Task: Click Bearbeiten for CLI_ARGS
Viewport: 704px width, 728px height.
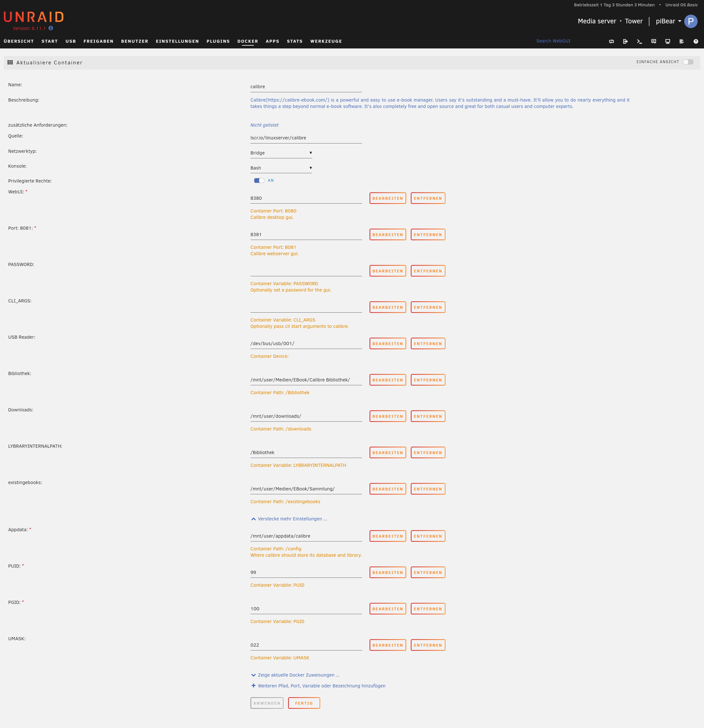Action: [388, 307]
